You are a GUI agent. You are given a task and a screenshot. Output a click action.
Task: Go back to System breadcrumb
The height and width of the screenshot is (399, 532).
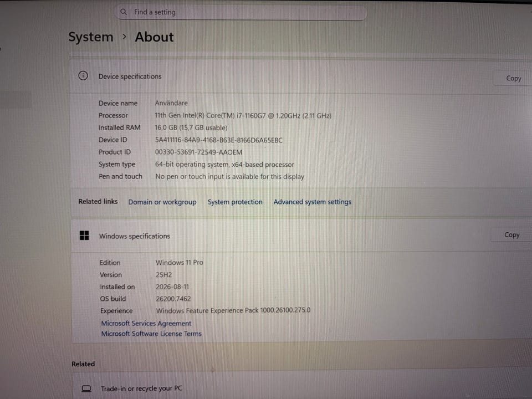tap(90, 37)
